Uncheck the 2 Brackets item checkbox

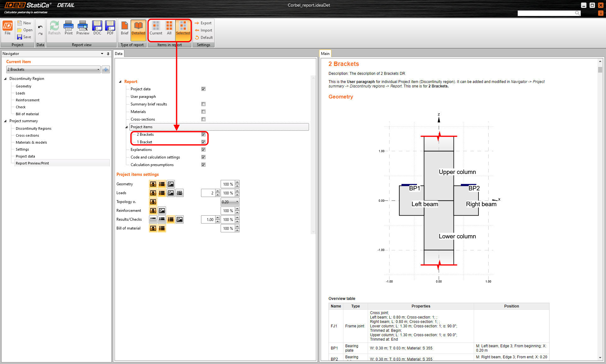[x=203, y=134]
